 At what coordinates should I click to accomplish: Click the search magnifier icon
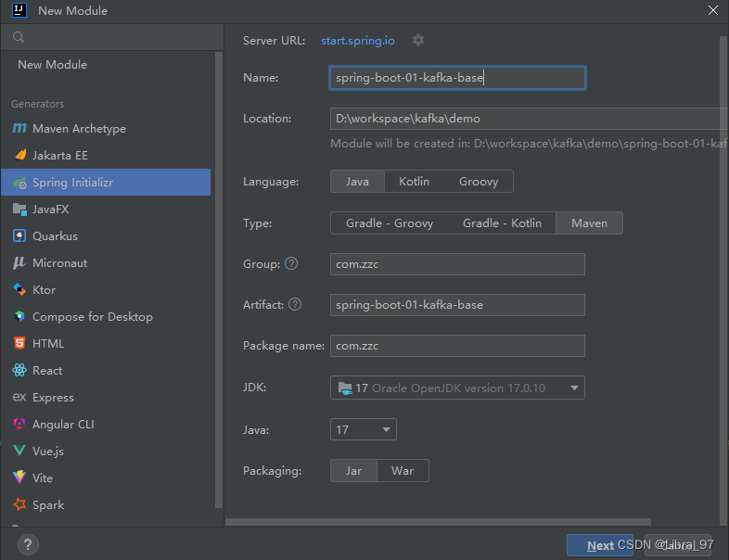(19, 37)
